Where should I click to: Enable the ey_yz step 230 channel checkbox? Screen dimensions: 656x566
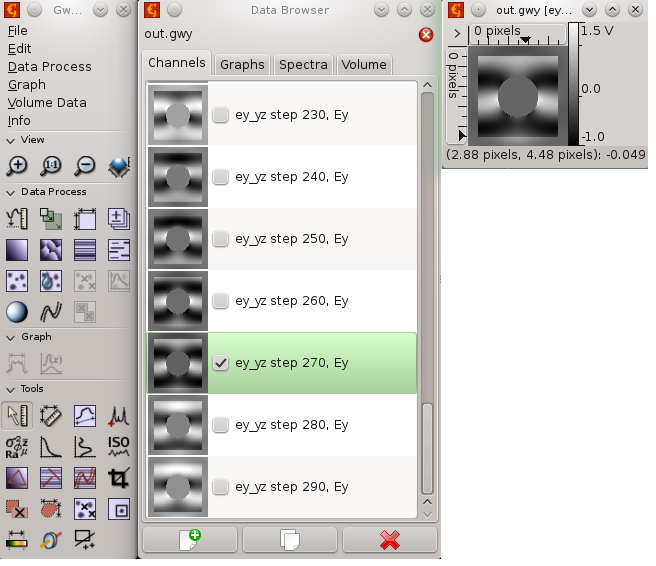point(220,115)
